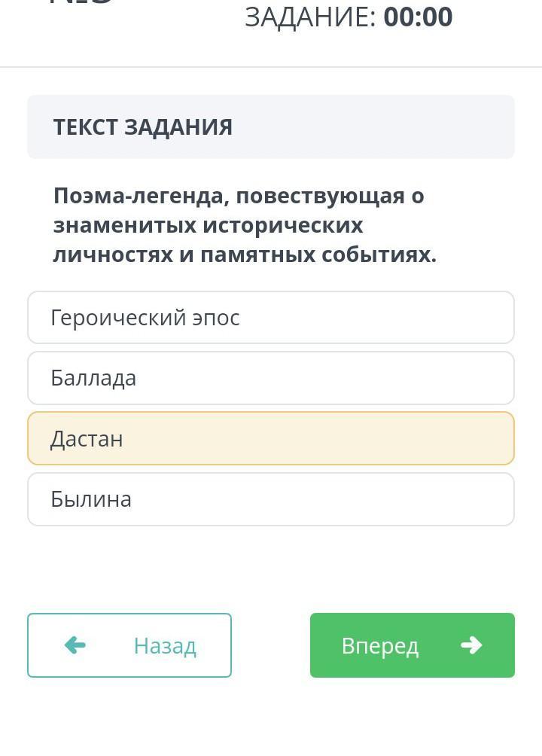542x756 pixels.
Task: Click the "ТЕКСТ ЗАДАНИЯ" header
Action: tap(143, 127)
